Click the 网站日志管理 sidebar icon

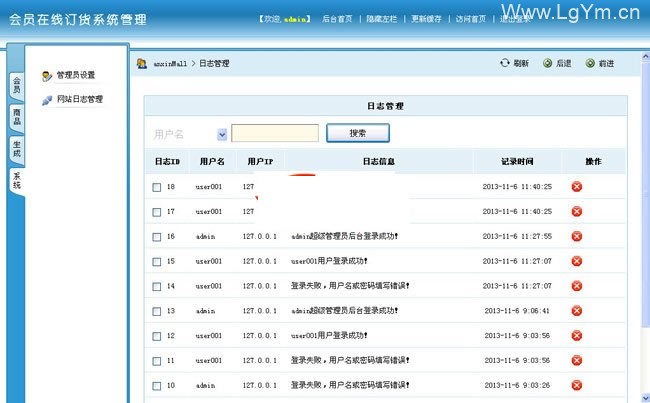pos(47,100)
